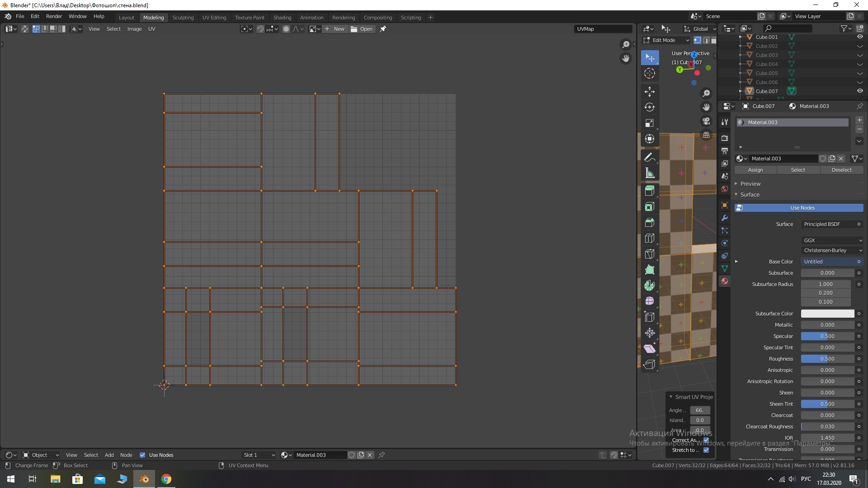
Task: Choose the Rip Region tool
Action: [650, 364]
